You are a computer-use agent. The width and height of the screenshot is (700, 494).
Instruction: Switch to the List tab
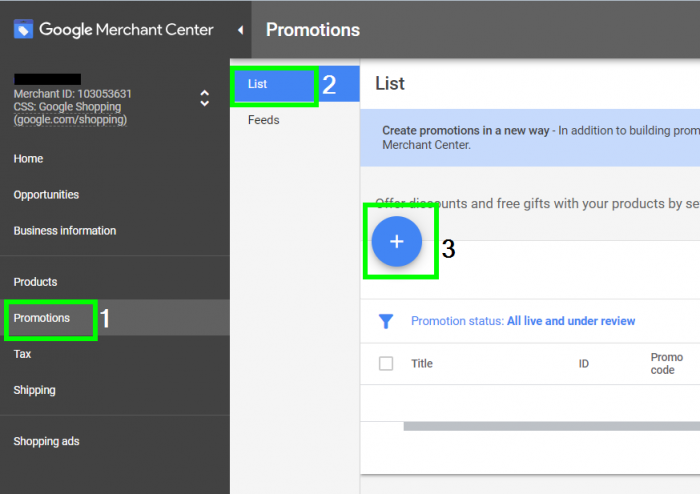pos(295,84)
